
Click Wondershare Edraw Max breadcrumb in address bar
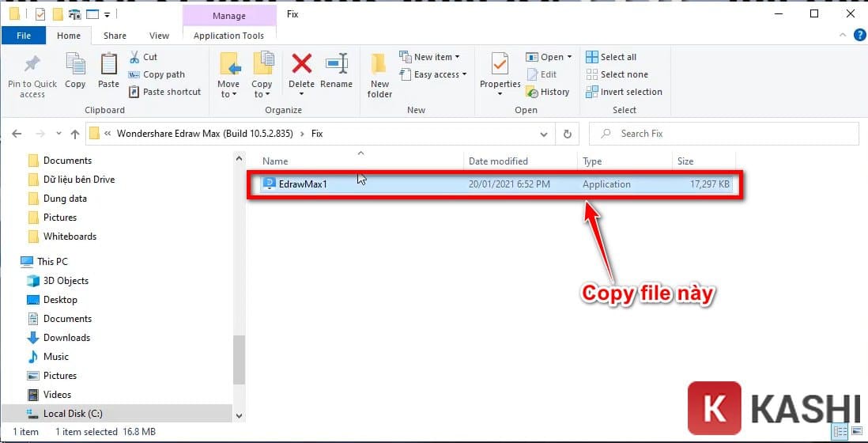coord(205,134)
